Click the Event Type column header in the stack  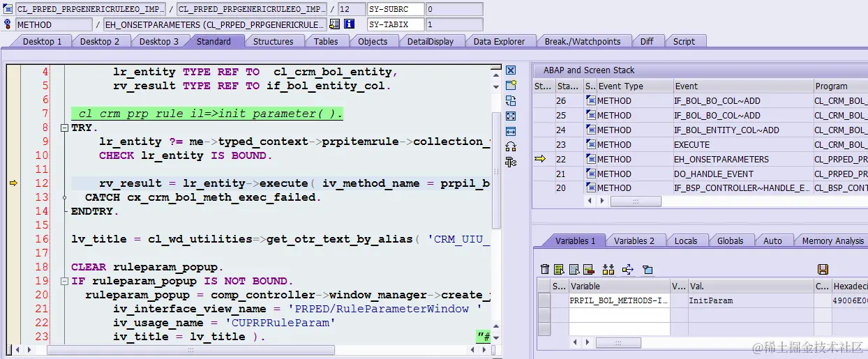tap(635, 86)
